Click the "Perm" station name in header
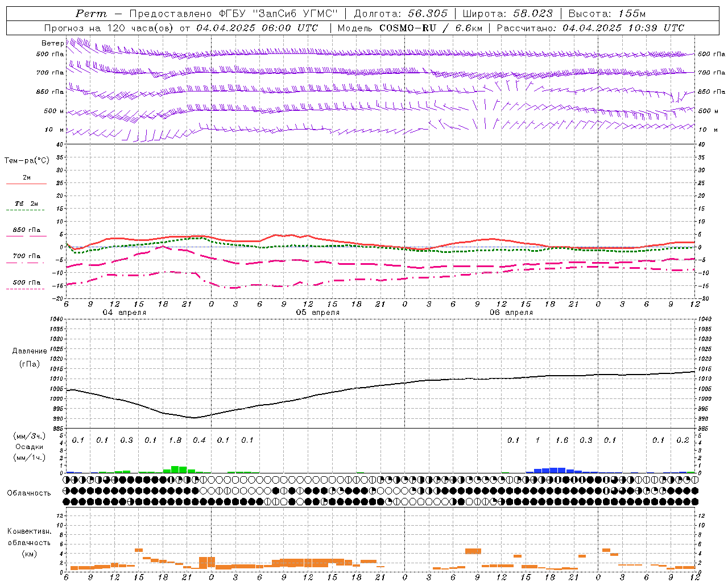Screen dimensions: 728x582 91,14
